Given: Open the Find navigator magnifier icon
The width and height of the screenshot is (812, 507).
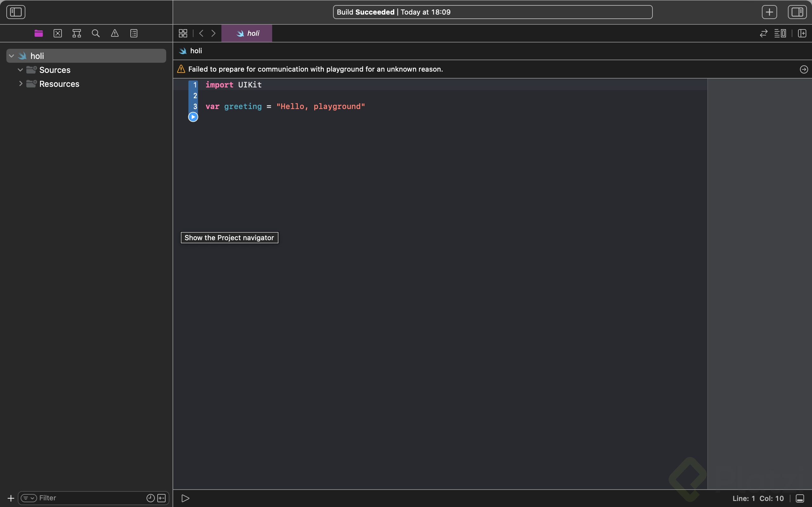Looking at the screenshot, I should click(x=95, y=33).
